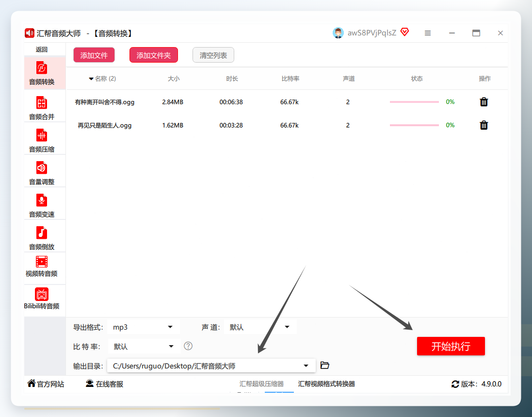The image size is (532, 417).
Task: Select file 有种离开叫舍不得.ogg
Action: click(104, 102)
